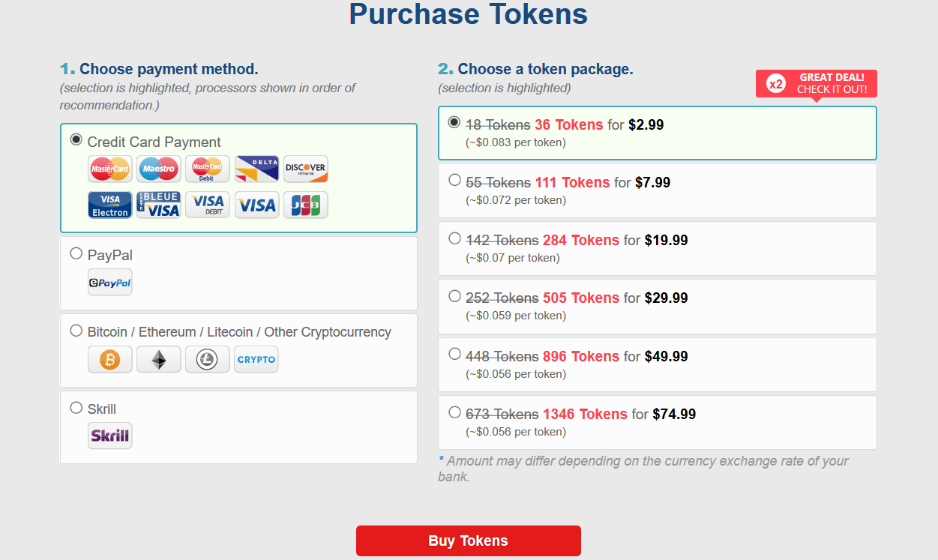Select the Skrill payment radio button
Viewport: 938px width, 560px height.
point(76,408)
